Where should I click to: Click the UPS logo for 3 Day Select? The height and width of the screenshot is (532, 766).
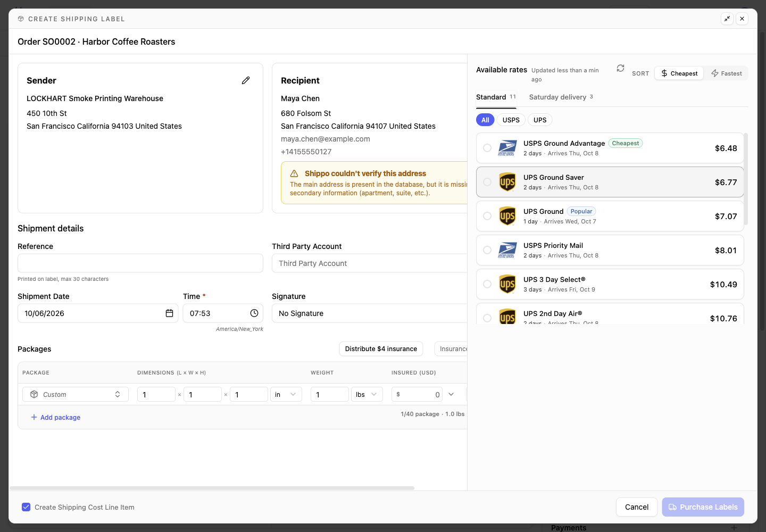click(507, 284)
